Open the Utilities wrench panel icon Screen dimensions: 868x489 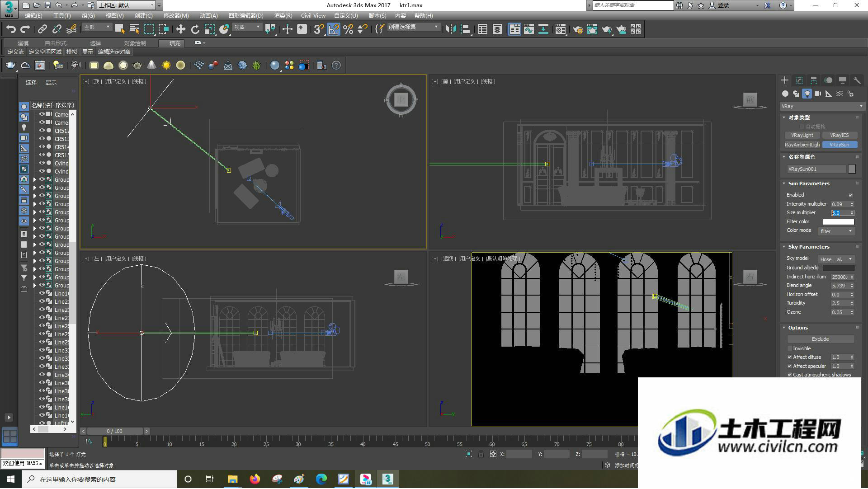pyautogui.click(x=857, y=80)
